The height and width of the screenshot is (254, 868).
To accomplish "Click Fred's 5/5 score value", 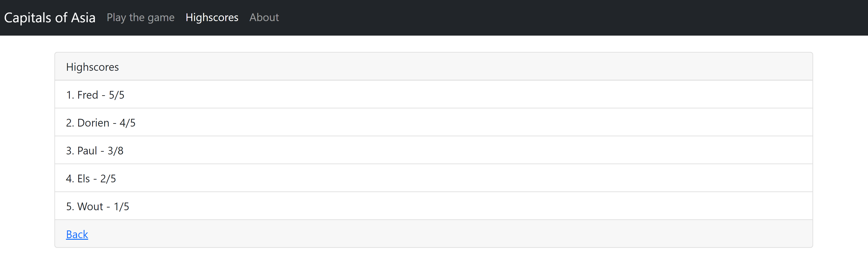I will click(116, 95).
